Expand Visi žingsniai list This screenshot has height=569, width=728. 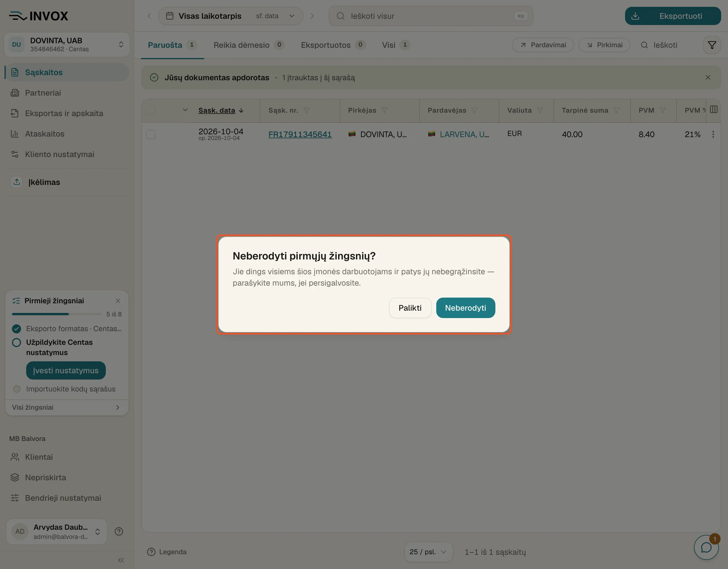coord(67,408)
